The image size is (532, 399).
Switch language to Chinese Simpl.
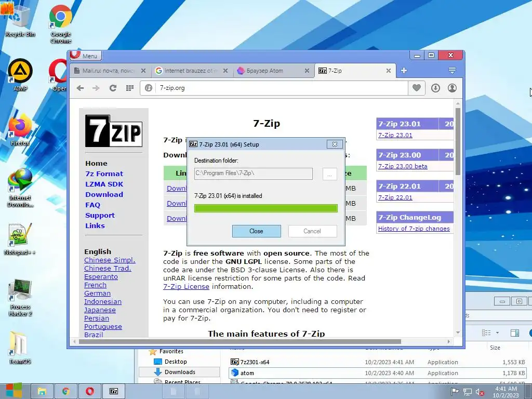tap(110, 260)
